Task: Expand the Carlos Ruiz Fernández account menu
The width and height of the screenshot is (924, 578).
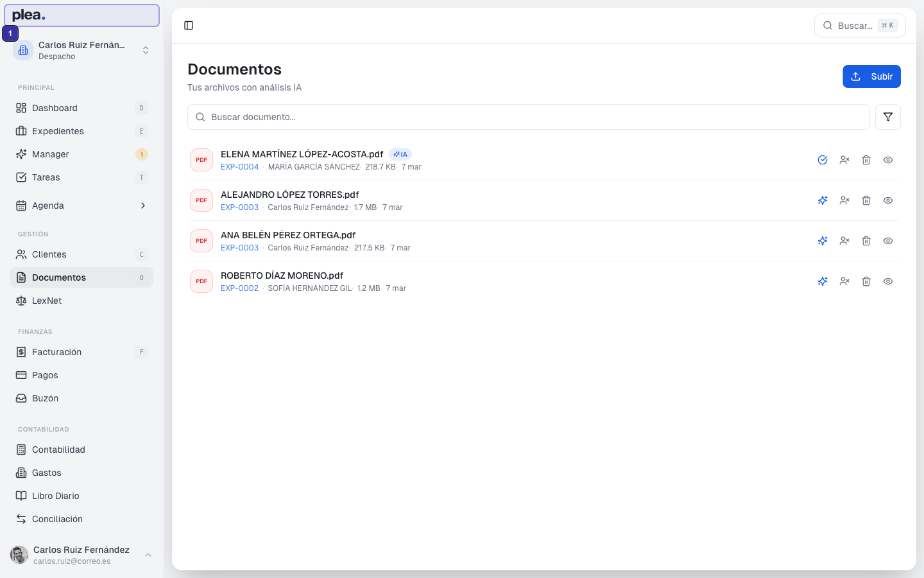Action: pyautogui.click(x=82, y=554)
